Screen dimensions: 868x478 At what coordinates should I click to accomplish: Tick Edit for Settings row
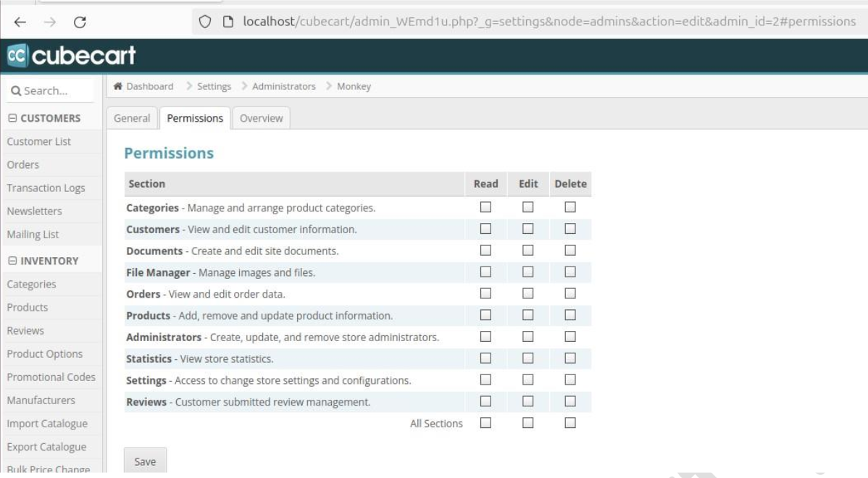pos(528,380)
